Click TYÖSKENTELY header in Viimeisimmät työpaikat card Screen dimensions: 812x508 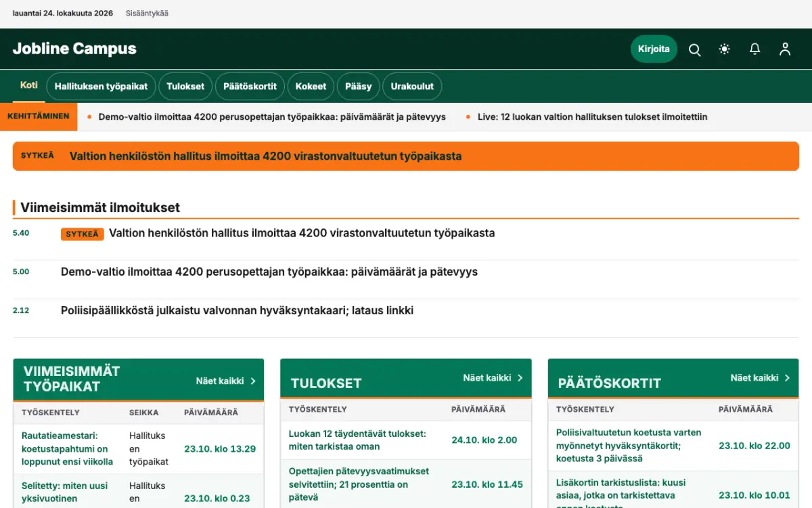click(51, 412)
